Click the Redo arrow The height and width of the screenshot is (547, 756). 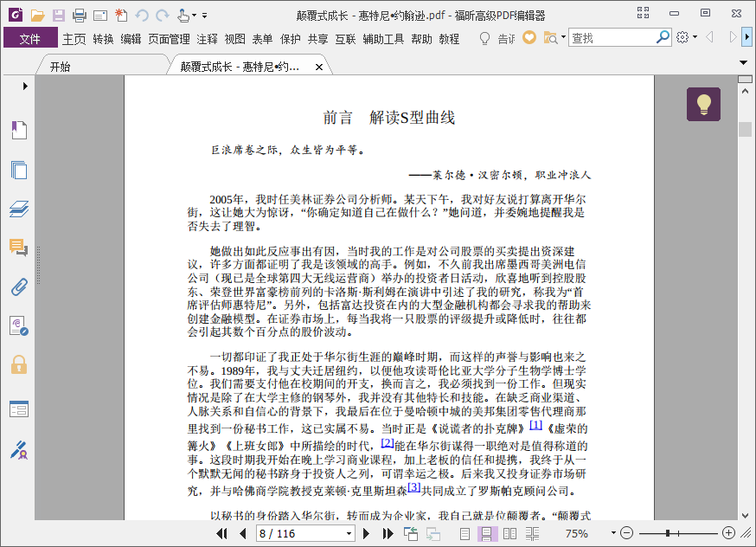(163, 16)
